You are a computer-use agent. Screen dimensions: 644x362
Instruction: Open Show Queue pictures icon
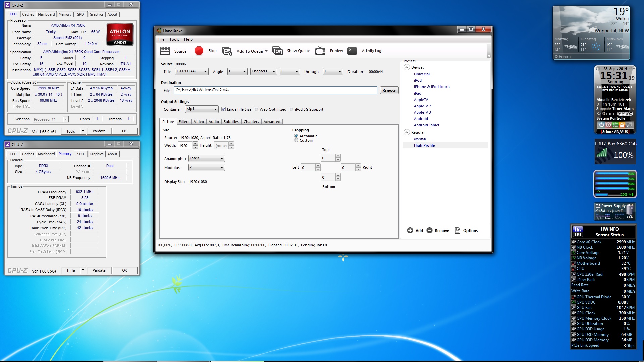click(x=277, y=51)
